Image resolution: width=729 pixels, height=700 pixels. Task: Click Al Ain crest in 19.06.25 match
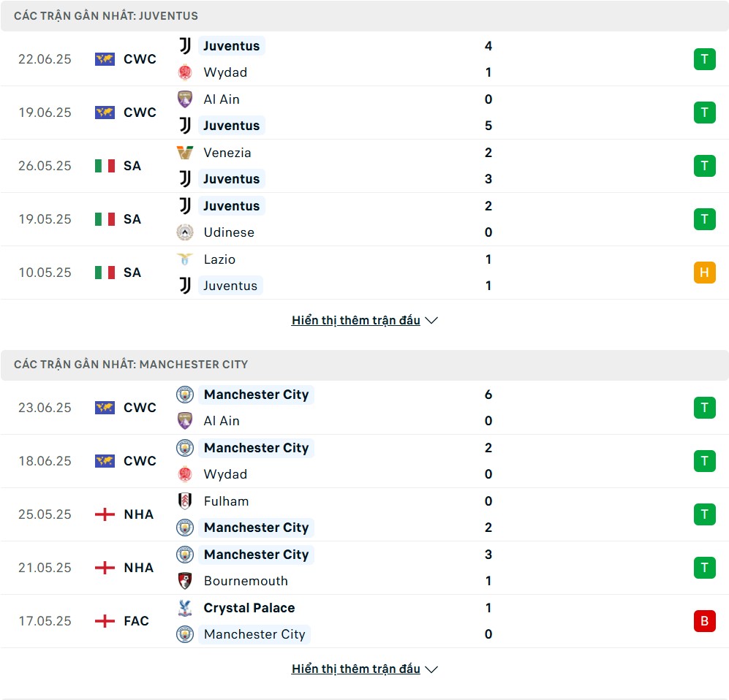185,99
